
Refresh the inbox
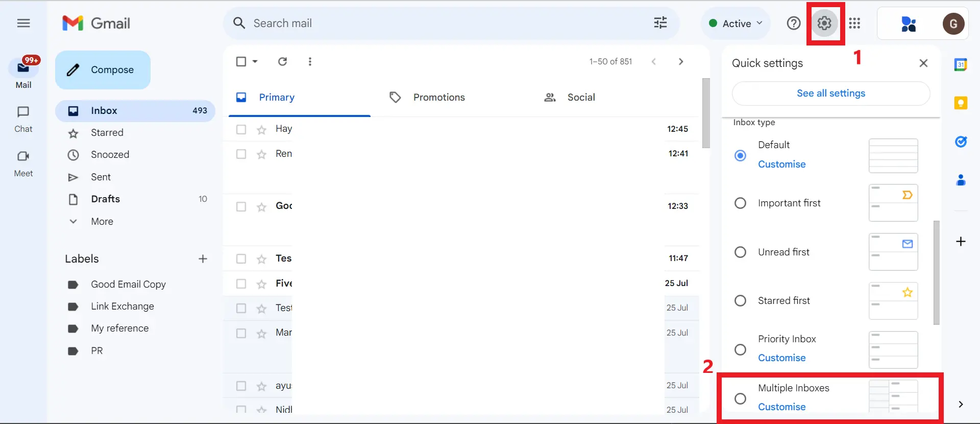tap(282, 61)
